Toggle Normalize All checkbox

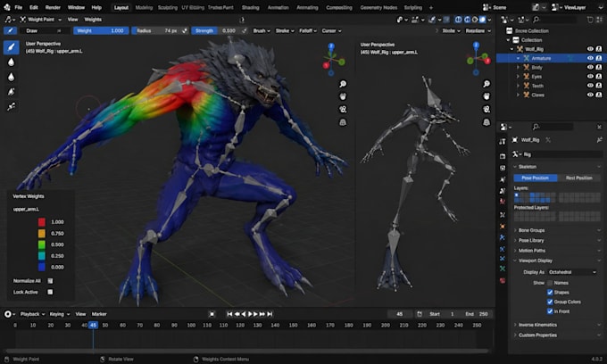point(50,281)
